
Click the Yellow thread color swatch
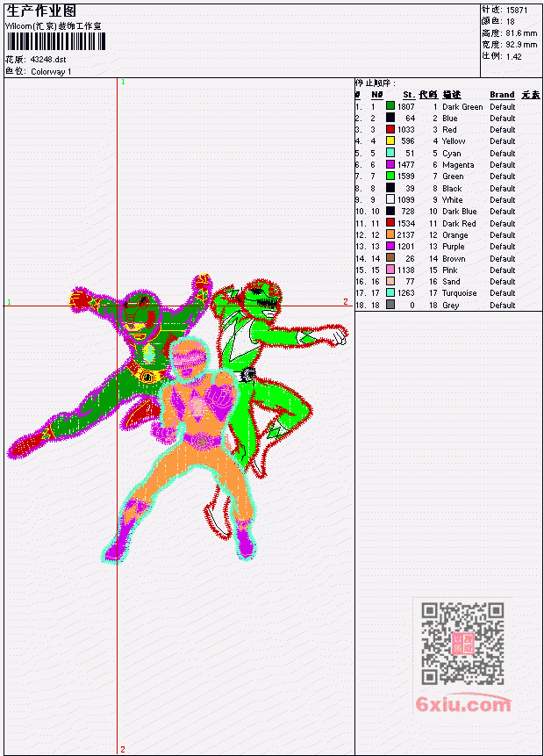point(390,140)
